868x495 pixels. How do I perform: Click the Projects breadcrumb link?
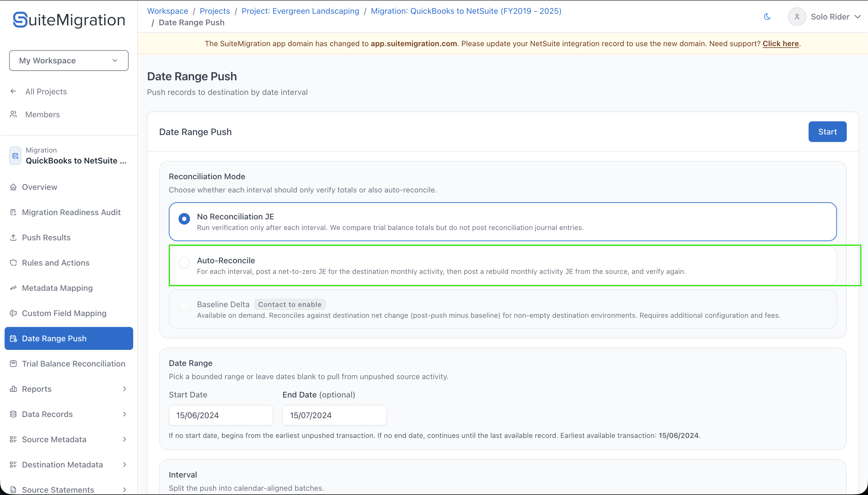tap(215, 11)
